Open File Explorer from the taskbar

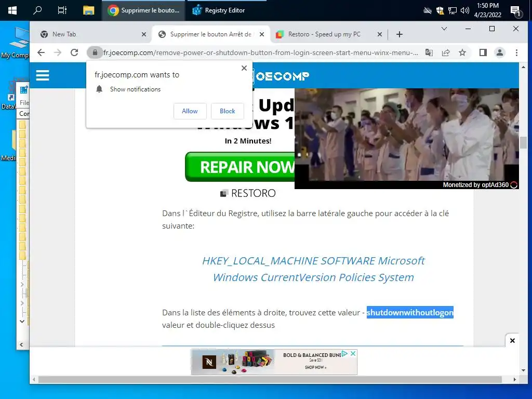coord(88,10)
